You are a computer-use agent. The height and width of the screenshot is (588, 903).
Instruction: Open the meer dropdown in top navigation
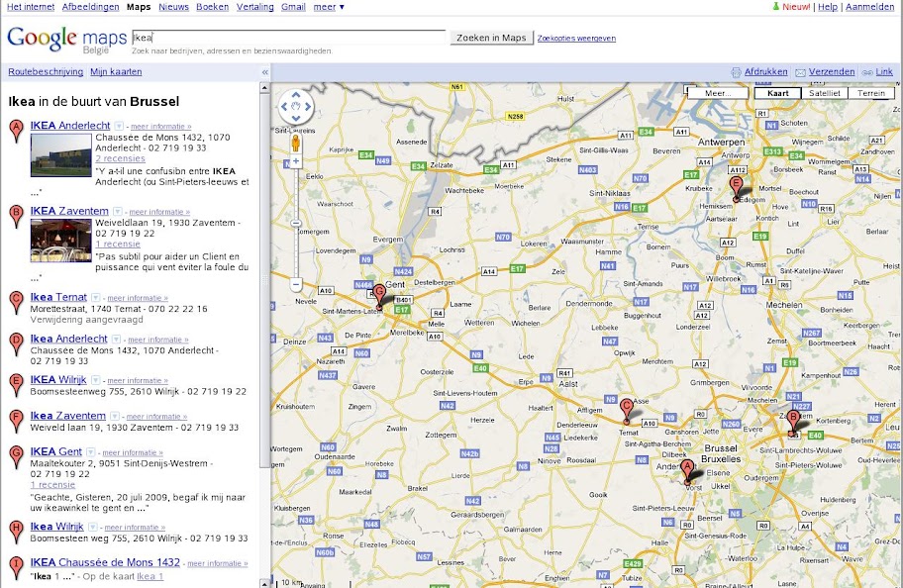(x=329, y=7)
